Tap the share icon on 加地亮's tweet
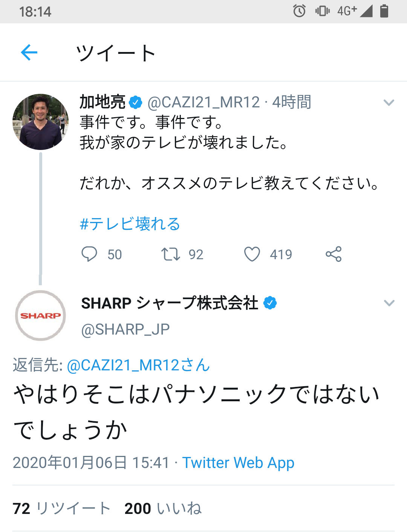 click(x=334, y=254)
